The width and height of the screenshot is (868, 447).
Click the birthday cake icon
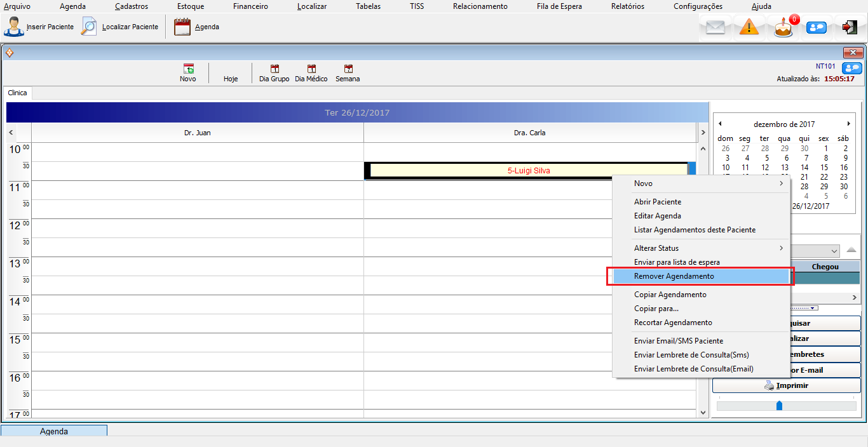click(x=783, y=27)
